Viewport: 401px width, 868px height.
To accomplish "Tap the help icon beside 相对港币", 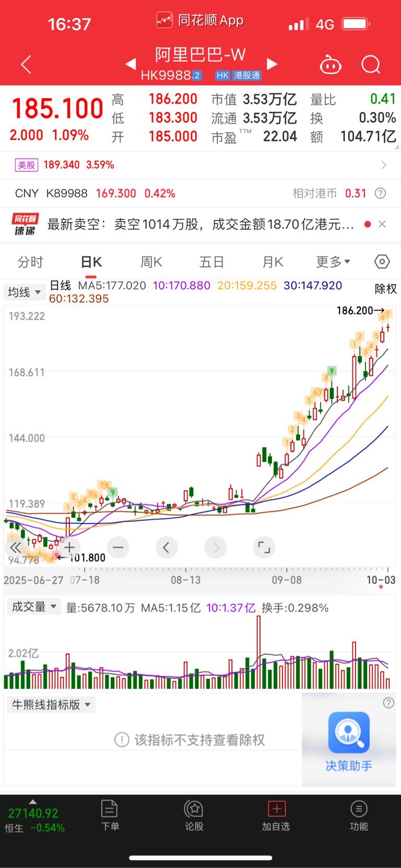I will 381,193.
